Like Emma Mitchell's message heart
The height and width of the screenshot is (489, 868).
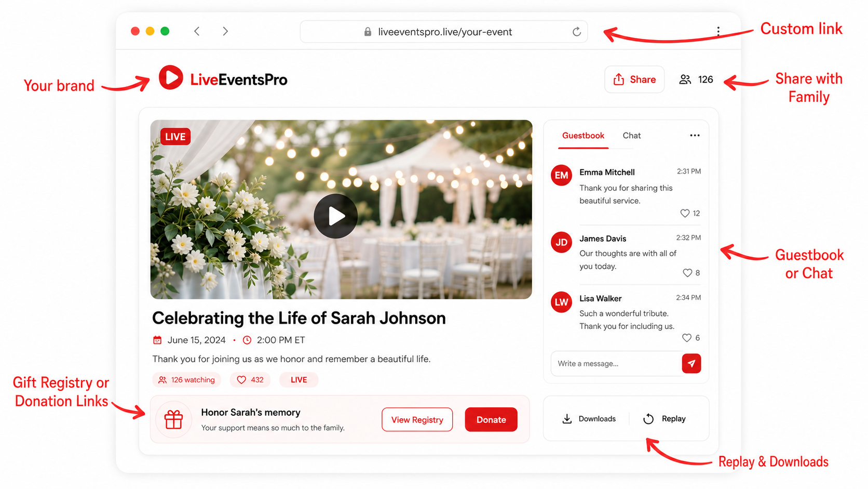[x=685, y=213]
